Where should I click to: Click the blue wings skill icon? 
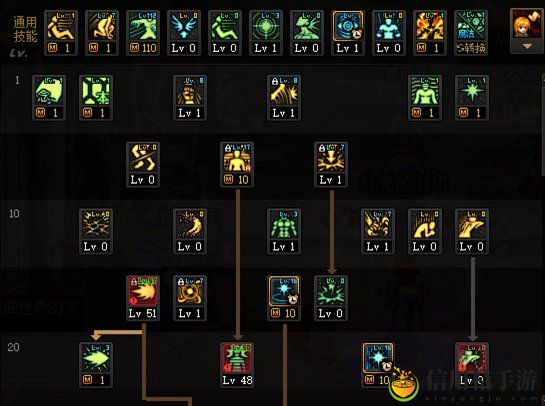[184, 33]
